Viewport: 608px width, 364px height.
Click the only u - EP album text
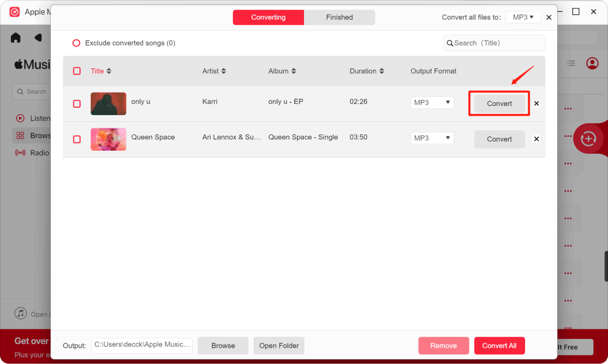coord(286,102)
